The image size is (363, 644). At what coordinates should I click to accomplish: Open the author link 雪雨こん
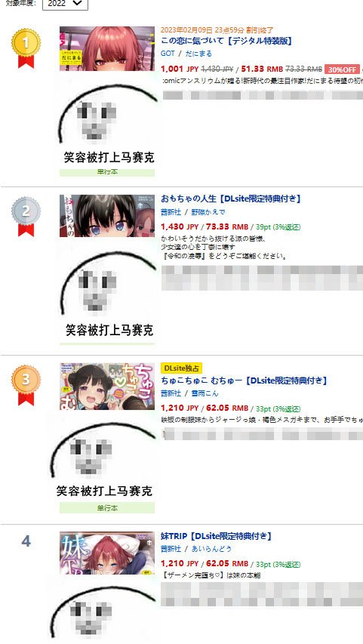pyautogui.click(x=205, y=393)
